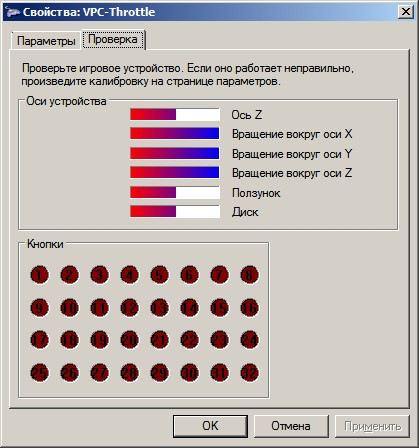Click the Вращение вокруг оси X bar
The height and width of the screenshot is (448, 419).
coord(175,133)
